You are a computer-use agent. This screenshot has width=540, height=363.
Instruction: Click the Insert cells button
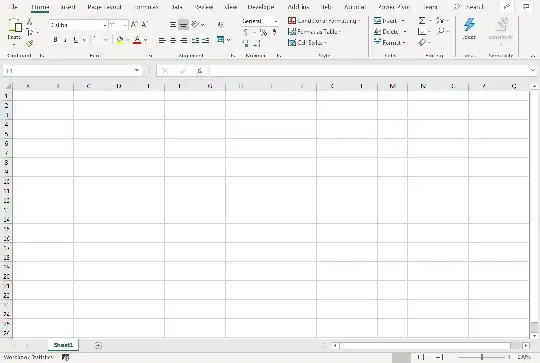point(389,21)
